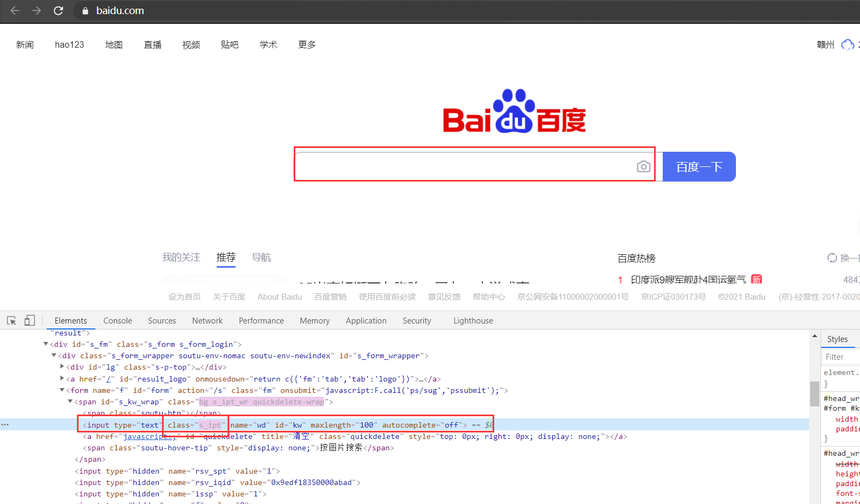Screen dimensions: 860x504
Task: Open the 新闻 link
Action: (25, 44)
